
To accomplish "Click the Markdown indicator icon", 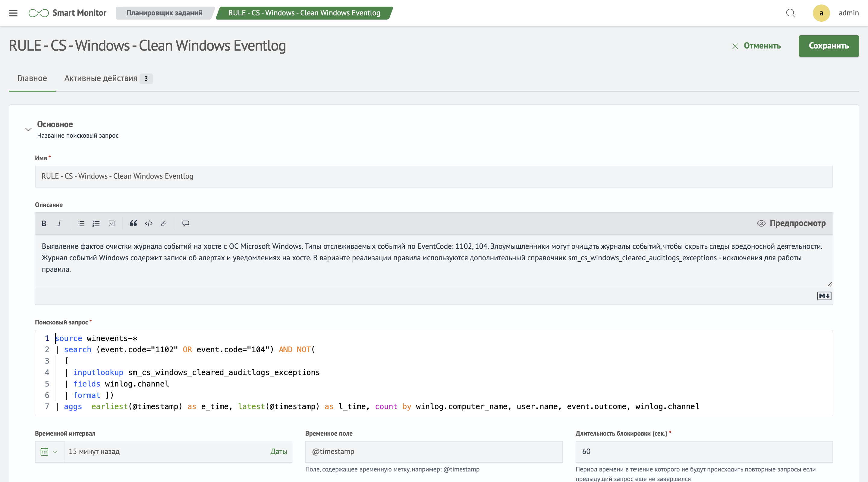I will pyautogui.click(x=824, y=296).
